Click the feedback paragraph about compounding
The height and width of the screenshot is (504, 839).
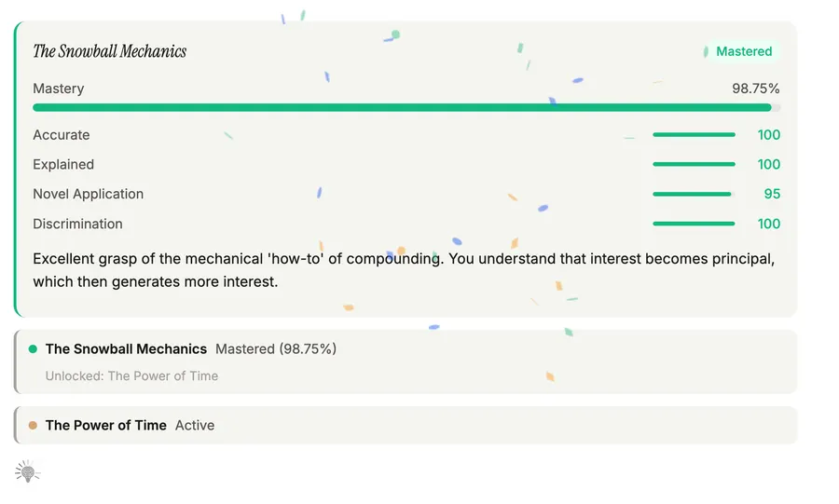pos(404,270)
